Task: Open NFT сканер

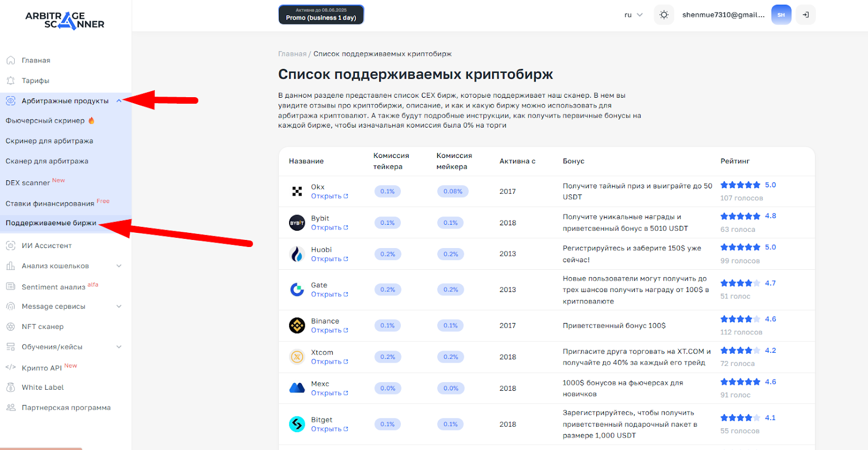Action: (x=42, y=327)
